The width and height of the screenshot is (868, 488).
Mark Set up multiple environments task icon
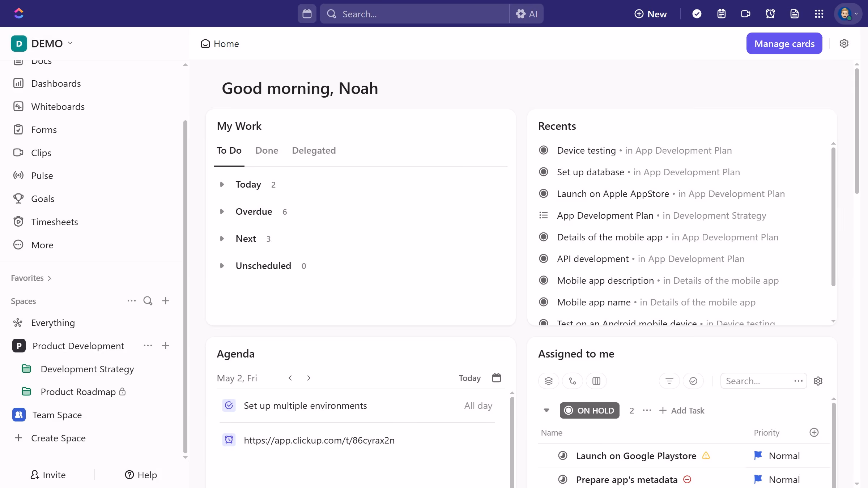point(229,406)
